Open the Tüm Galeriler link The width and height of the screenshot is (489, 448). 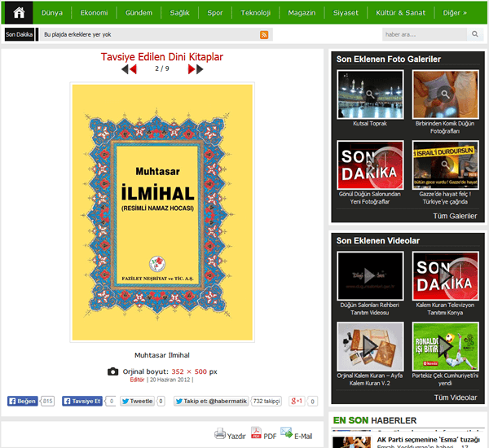pyautogui.click(x=455, y=216)
